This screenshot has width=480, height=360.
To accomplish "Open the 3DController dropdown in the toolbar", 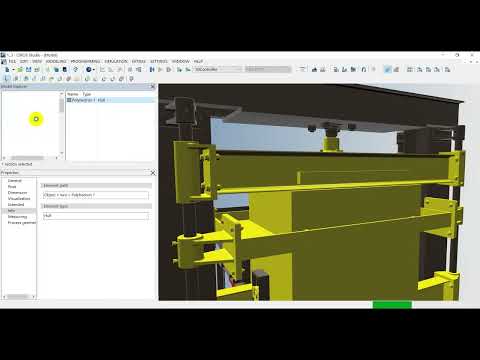I will pos(218,69).
